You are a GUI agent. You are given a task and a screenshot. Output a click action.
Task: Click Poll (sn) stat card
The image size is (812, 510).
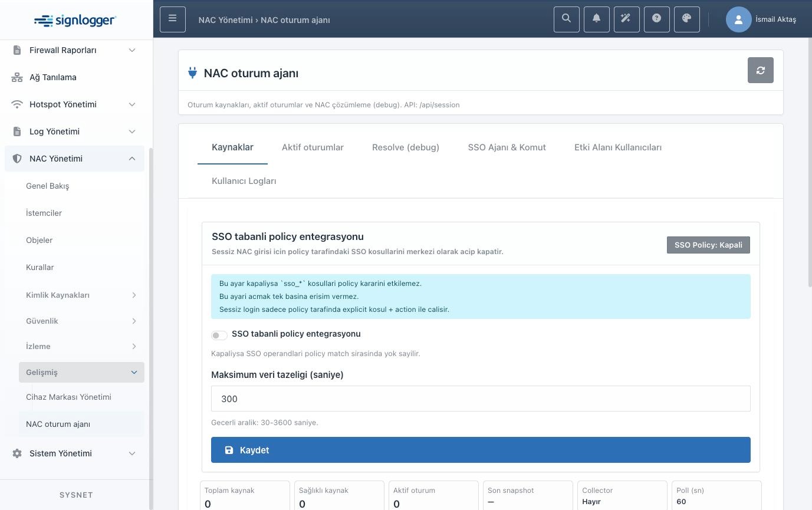point(716,496)
